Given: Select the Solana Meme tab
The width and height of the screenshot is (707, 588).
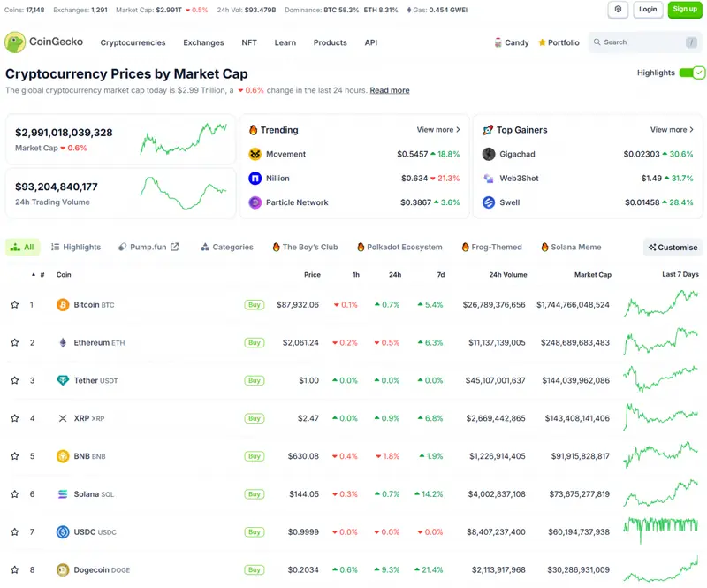Looking at the screenshot, I should (571, 247).
